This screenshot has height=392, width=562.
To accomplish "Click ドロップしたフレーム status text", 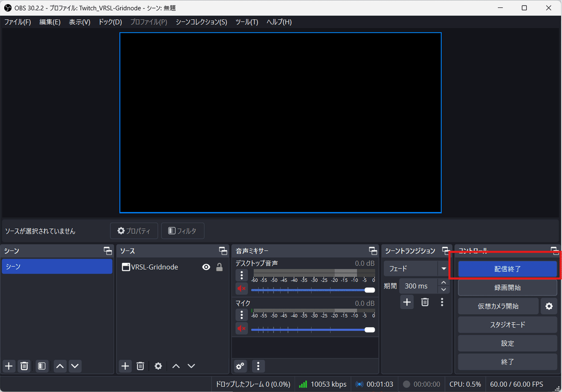I will (x=253, y=384).
